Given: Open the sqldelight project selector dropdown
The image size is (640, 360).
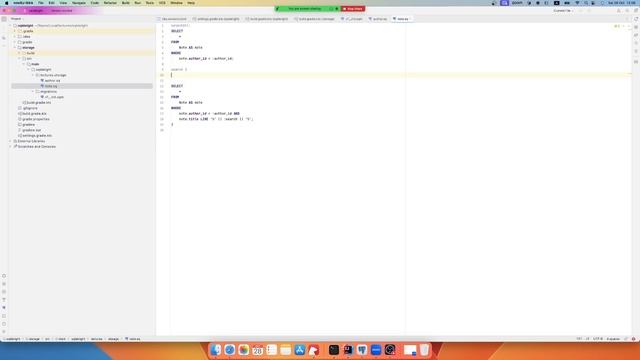Looking at the screenshot, I should [x=36, y=11].
